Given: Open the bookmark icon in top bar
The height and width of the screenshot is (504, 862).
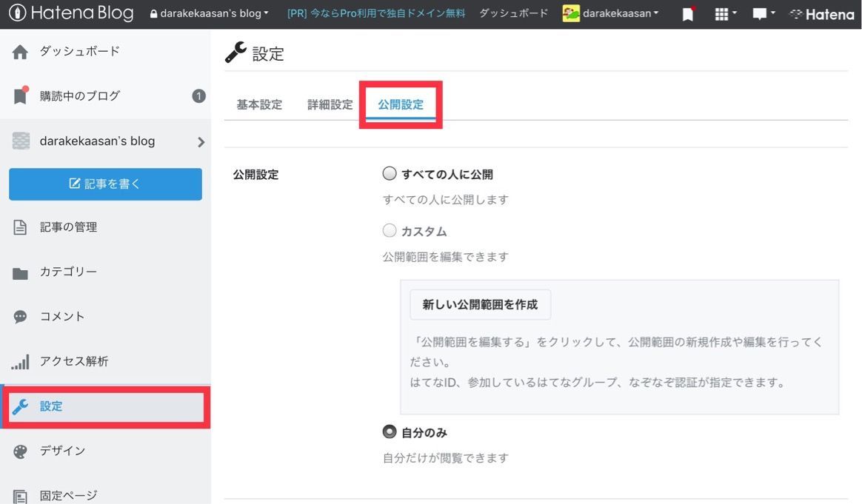Looking at the screenshot, I should pos(688,14).
